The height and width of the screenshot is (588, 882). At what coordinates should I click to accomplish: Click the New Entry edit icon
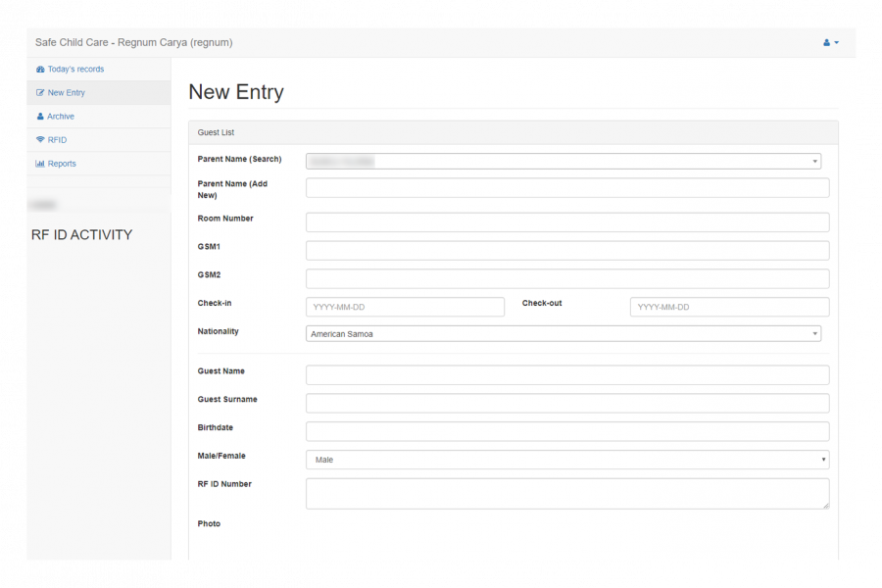pos(40,93)
